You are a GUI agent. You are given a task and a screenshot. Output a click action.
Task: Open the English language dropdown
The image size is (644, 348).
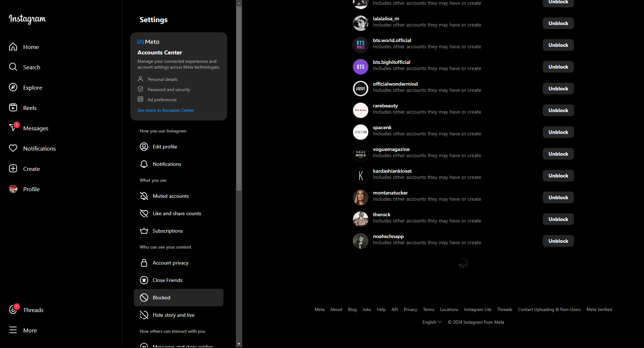click(x=432, y=322)
